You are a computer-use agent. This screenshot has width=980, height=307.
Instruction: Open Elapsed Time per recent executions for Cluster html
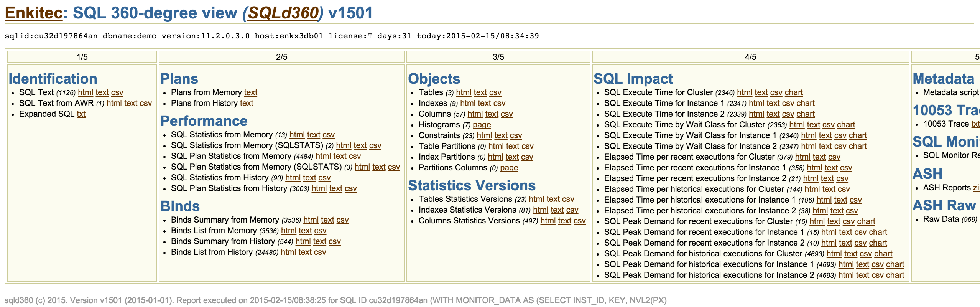click(x=802, y=157)
